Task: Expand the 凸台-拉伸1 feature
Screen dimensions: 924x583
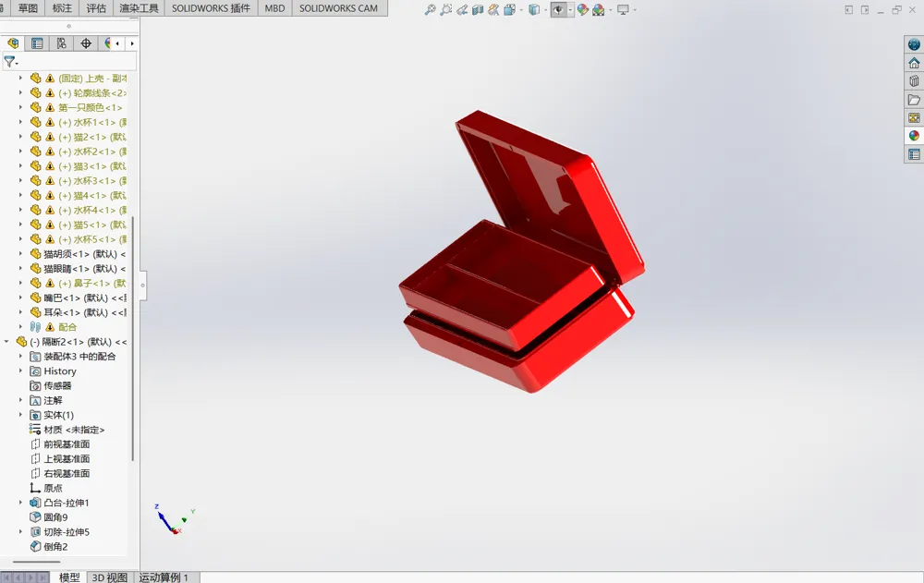Action: tap(20, 503)
